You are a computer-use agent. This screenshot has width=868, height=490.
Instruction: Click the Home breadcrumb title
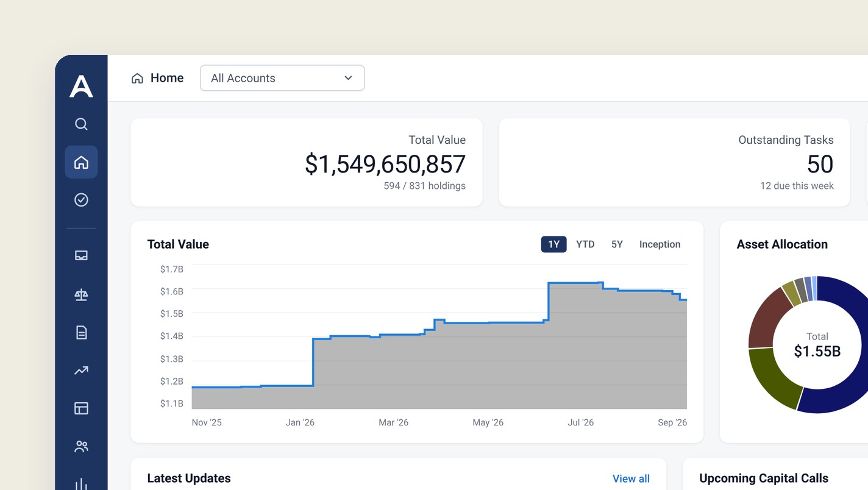click(167, 78)
